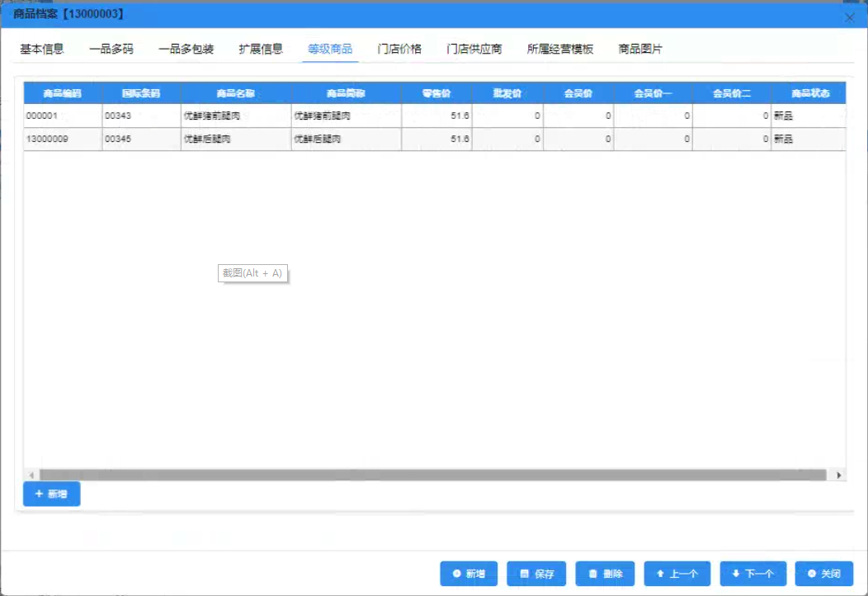Click the left arrow of the horizontal scrollbar

[x=31, y=475]
